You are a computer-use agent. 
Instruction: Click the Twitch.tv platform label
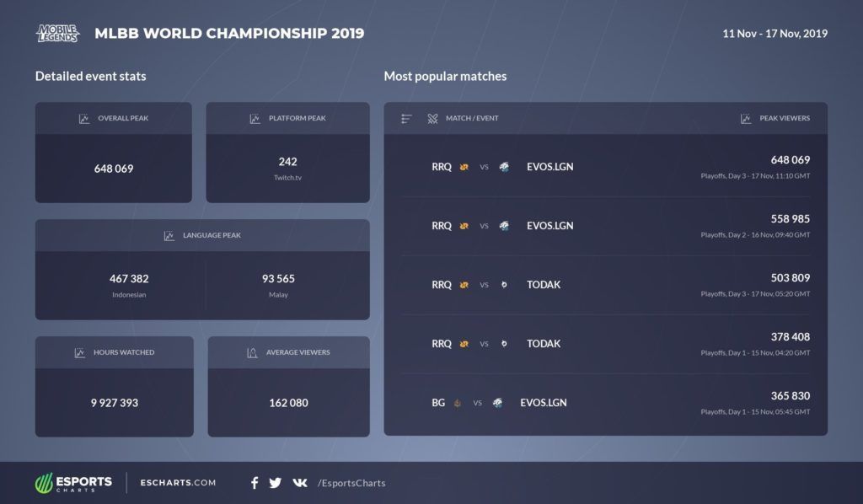287,178
